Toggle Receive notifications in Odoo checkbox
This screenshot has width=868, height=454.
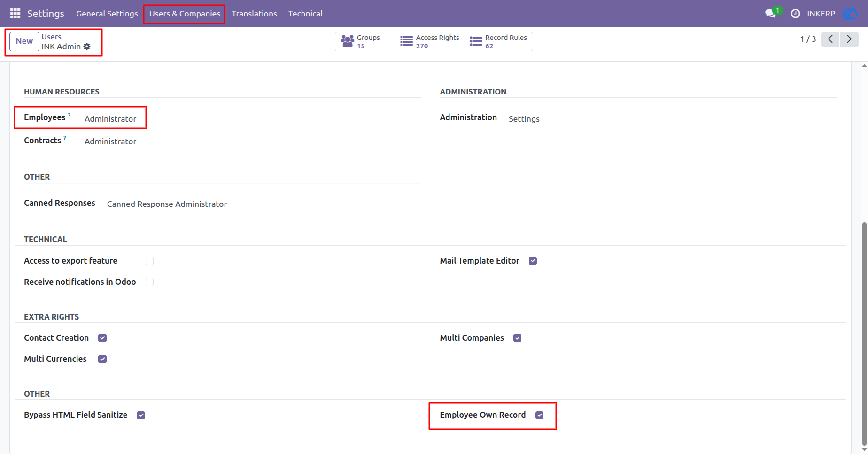(x=150, y=282)
